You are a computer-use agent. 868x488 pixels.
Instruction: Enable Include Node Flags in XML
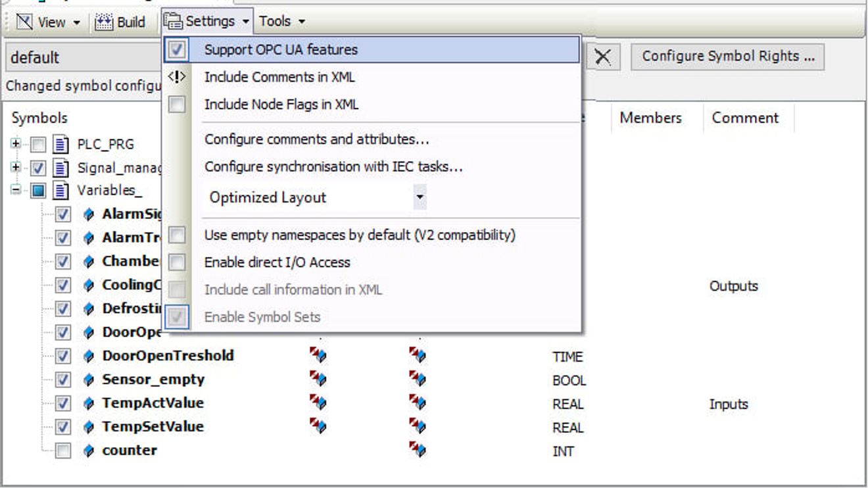coord(177,105)
